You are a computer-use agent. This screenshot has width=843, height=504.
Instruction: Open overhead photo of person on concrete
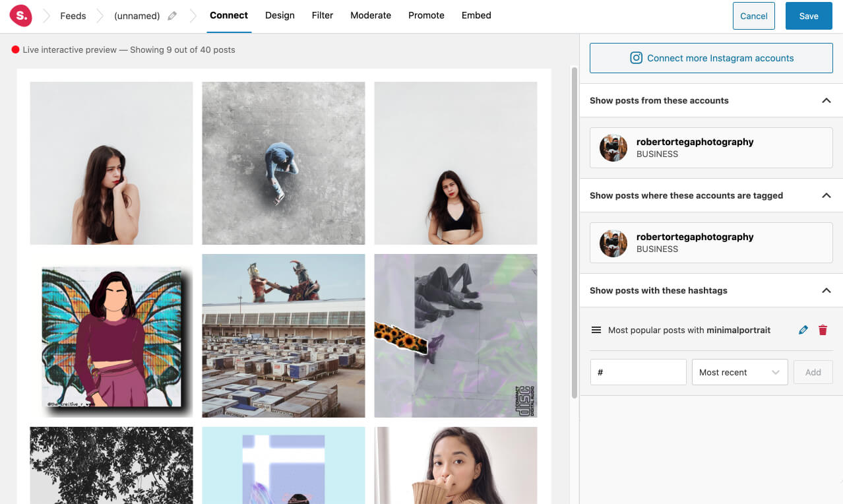coord(284,163)
